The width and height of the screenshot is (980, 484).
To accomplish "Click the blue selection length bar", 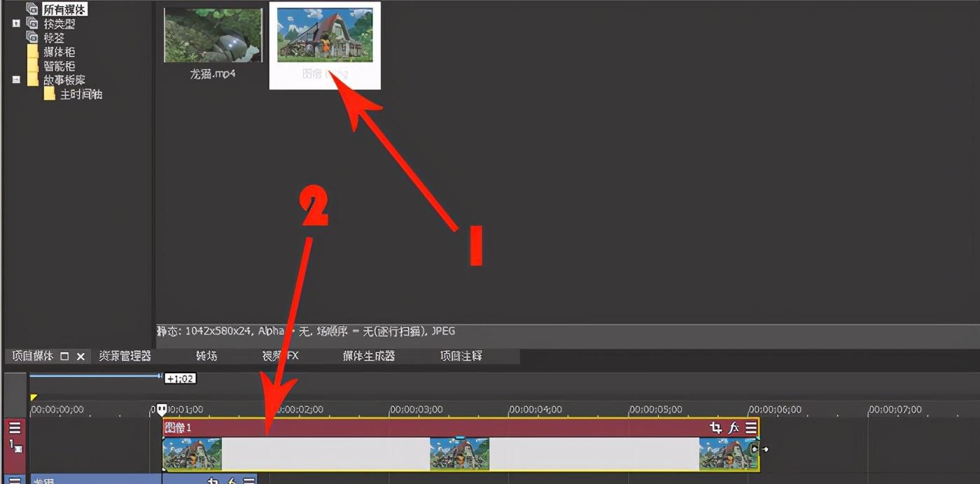I will click(x=96, y=376).
